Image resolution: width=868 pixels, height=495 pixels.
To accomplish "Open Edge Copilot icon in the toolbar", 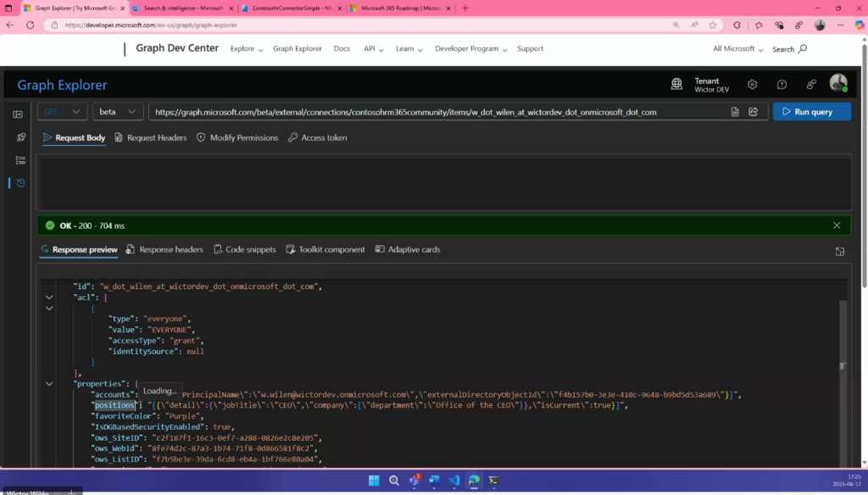I will pos(860,25).
